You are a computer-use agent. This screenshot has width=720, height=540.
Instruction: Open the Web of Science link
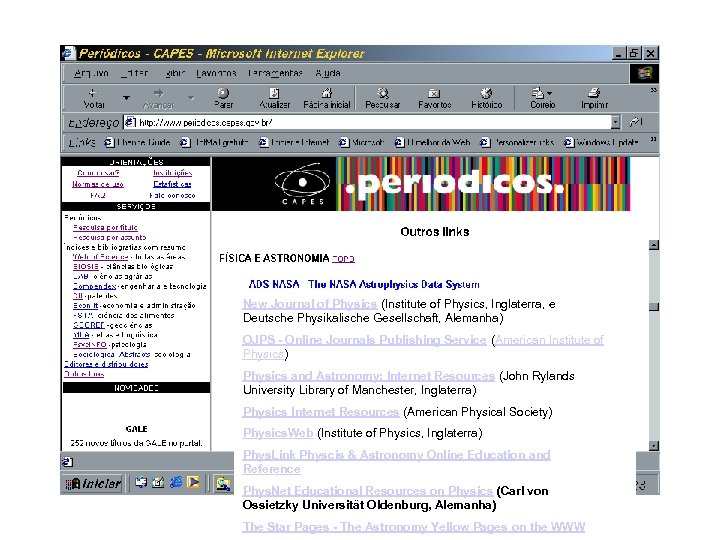click(101, 257)
